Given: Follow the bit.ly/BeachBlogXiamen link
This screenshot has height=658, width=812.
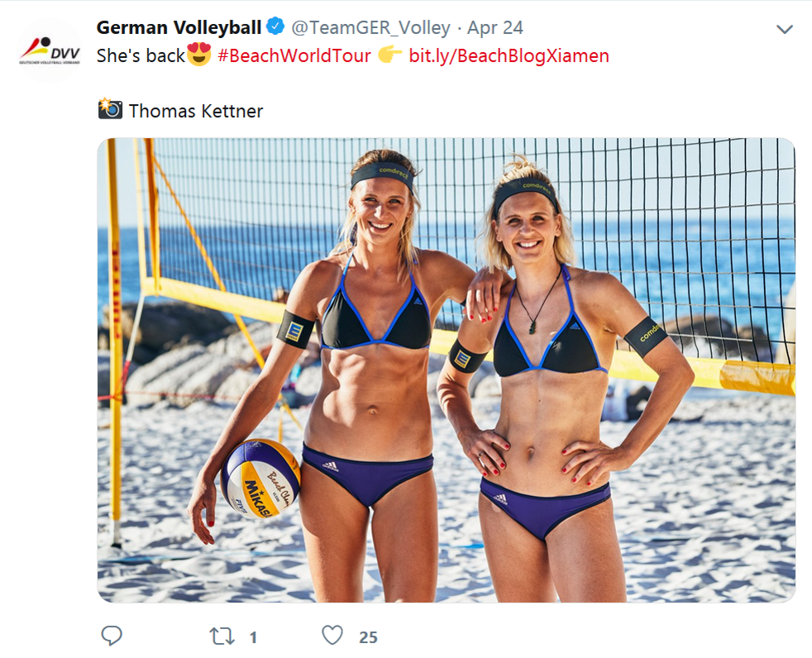Looking at the screenshot, I should (509, 55).
